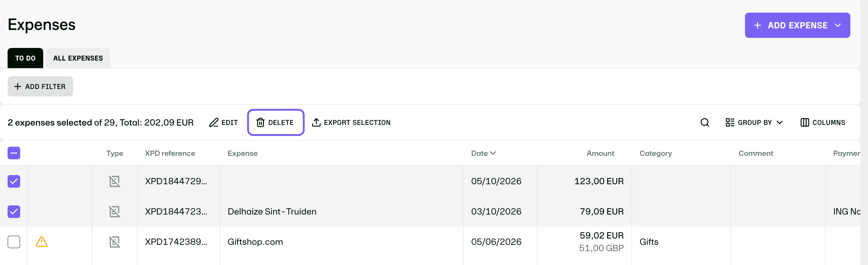Switch to the All Expenses tab

78,58
